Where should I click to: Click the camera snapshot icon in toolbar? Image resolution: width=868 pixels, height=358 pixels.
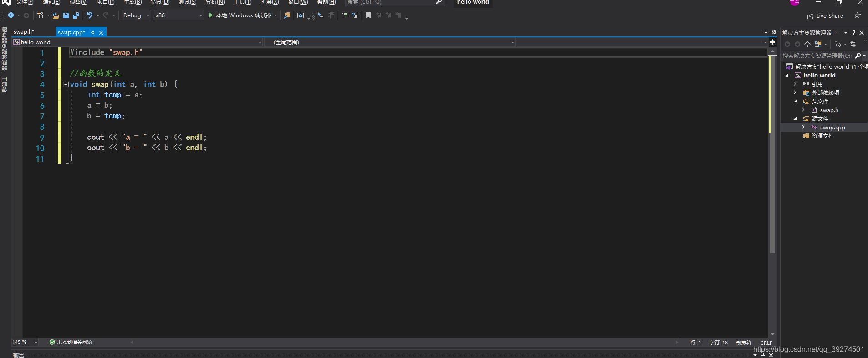click(301, 15)
